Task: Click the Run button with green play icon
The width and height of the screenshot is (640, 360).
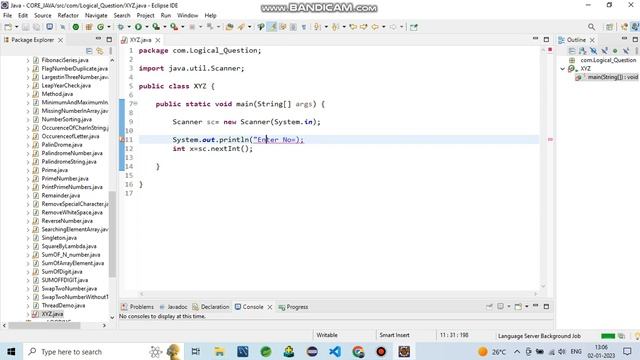Action: click(138, 27)
